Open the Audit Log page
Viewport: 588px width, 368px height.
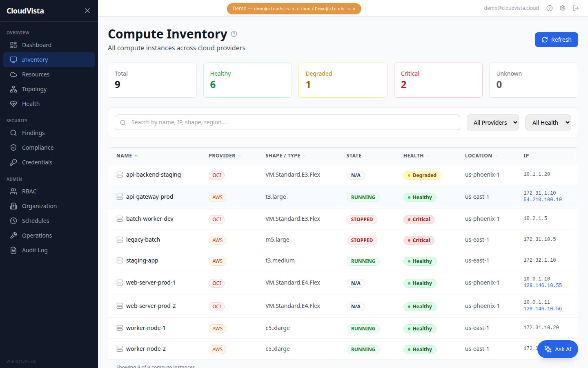point(35,250)
